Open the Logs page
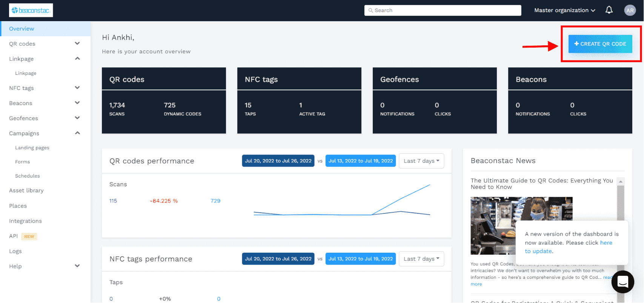The image size is (644, 303). [15, 251]
